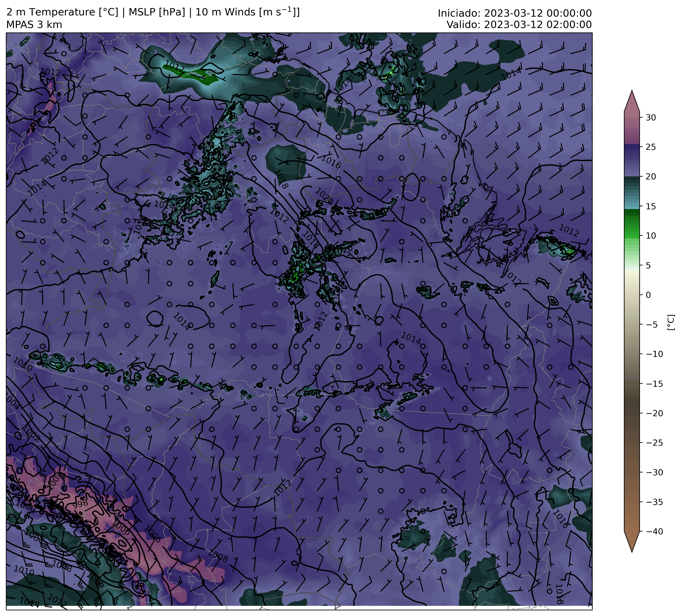The height and width of the screenshot is (616, 681).
Task: Click the pink upper extension arrow of colorbar
Action: pyautogui.click(x=632, y=103)
